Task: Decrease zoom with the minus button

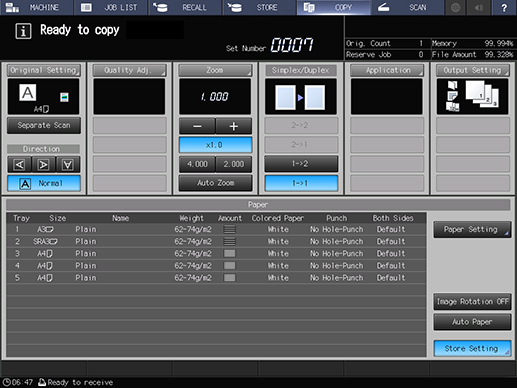Action: click(x=197, y=126)
